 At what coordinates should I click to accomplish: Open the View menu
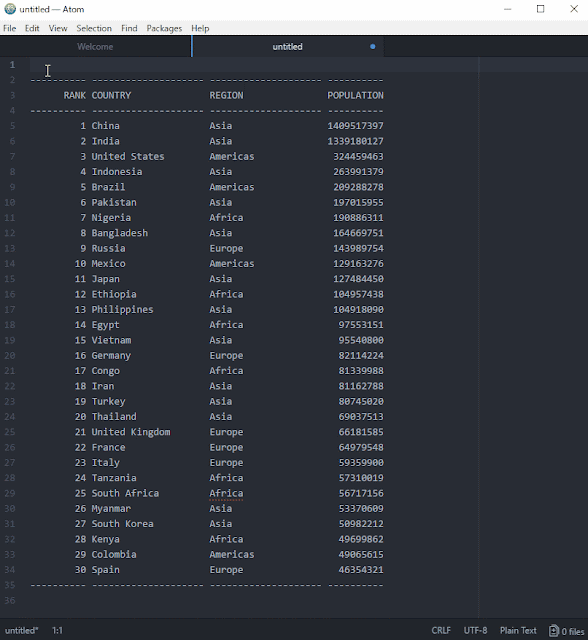(58, 28)
